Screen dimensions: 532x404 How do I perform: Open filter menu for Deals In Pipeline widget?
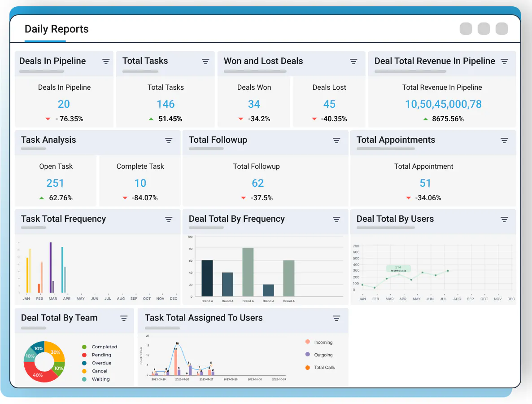(106, 61)
